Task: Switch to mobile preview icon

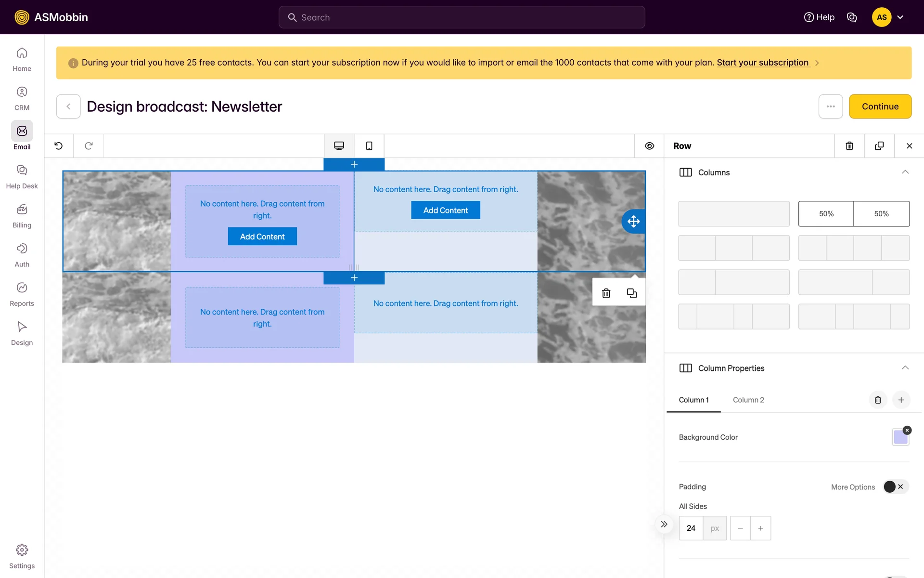Action: tap(369, 146)
